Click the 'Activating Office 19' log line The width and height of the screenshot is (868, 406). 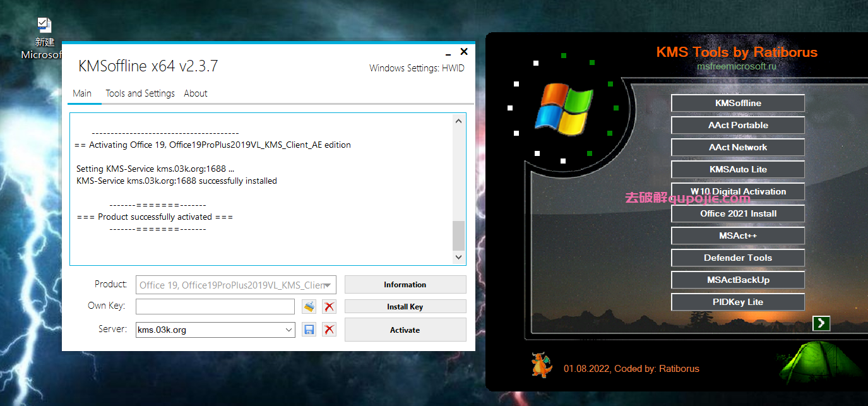212,145
